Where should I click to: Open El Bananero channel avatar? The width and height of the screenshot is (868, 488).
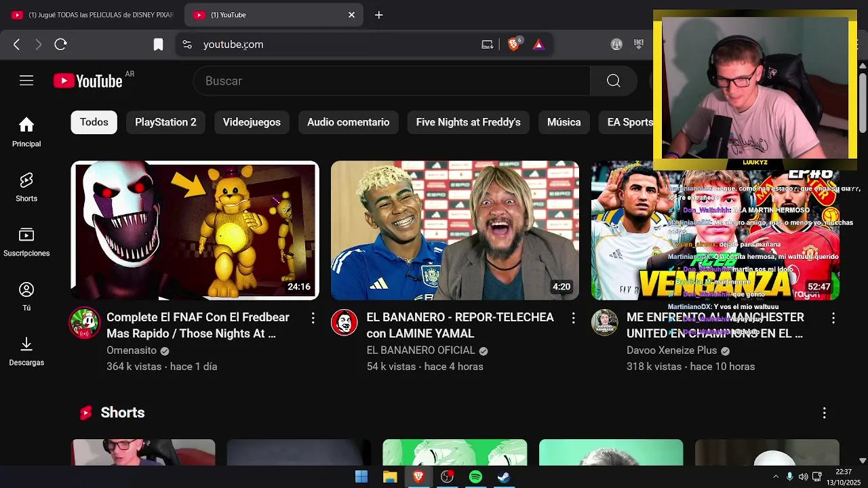click(x=344, y=323)
